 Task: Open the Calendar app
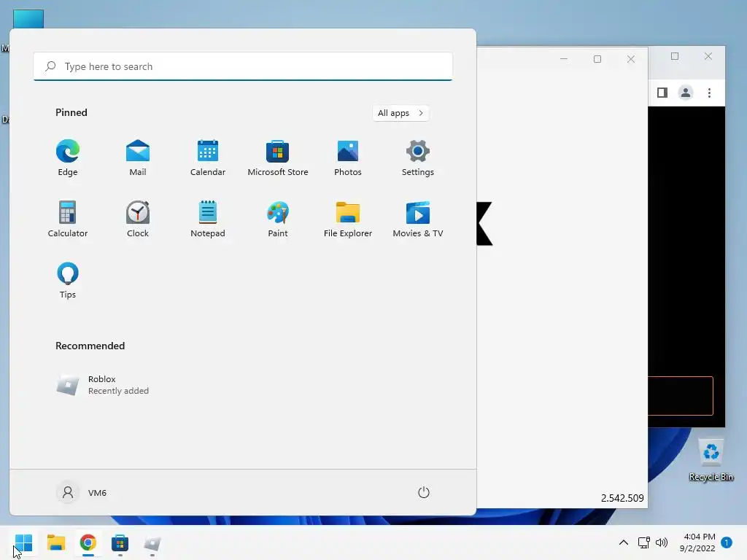(208, 158)
